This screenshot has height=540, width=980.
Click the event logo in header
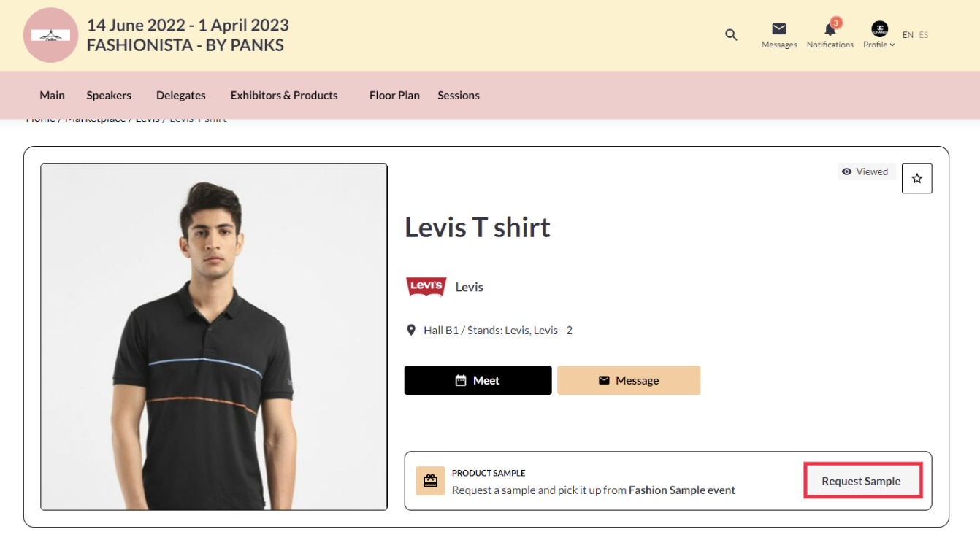click(50, 35)
